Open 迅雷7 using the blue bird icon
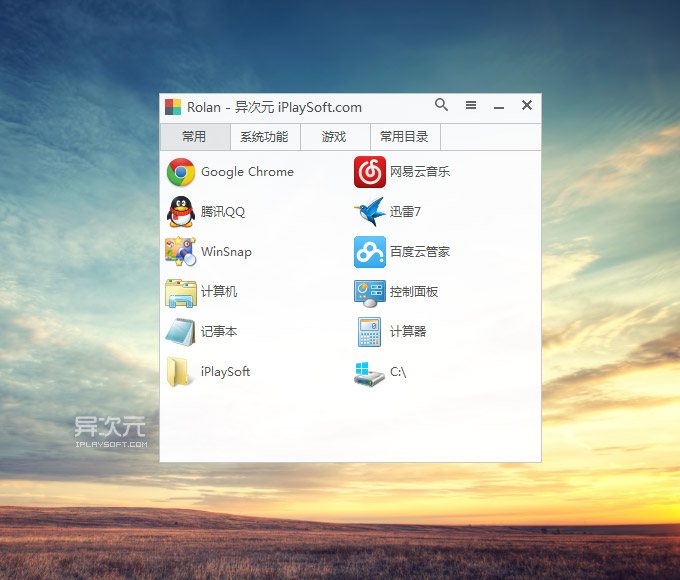Viewport: 680px width, 580px height. point(369,212)
